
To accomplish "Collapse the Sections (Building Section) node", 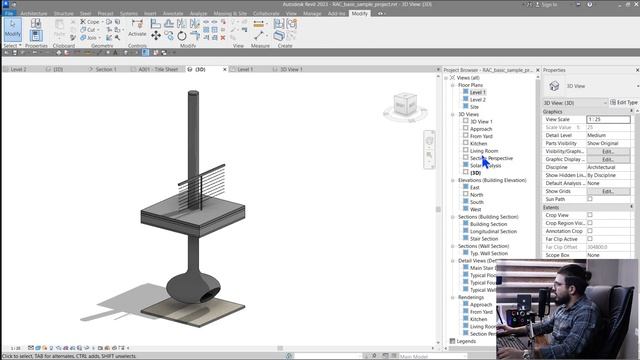I will point(453,217).
